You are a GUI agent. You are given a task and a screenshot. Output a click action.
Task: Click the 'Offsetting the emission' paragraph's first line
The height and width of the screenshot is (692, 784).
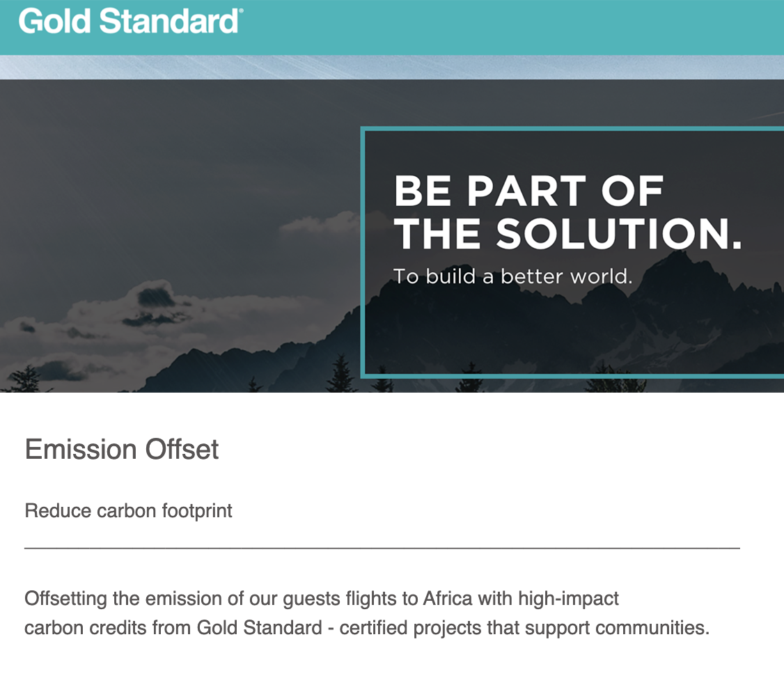[322, 599]
